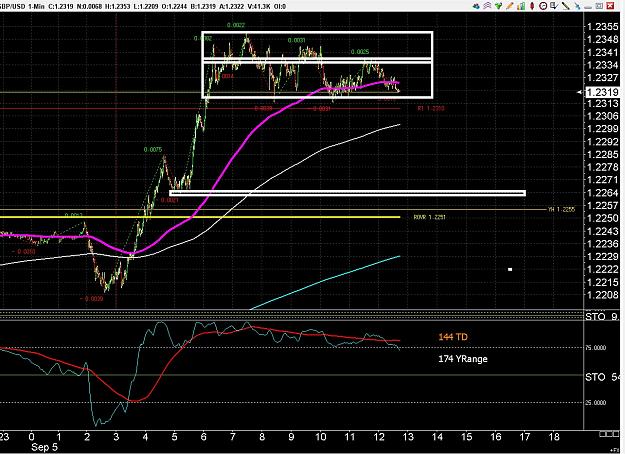This screenshot has height=454, width=625.
Task: Click the current price marker 1.2319
Action: (x=602, y=92)
